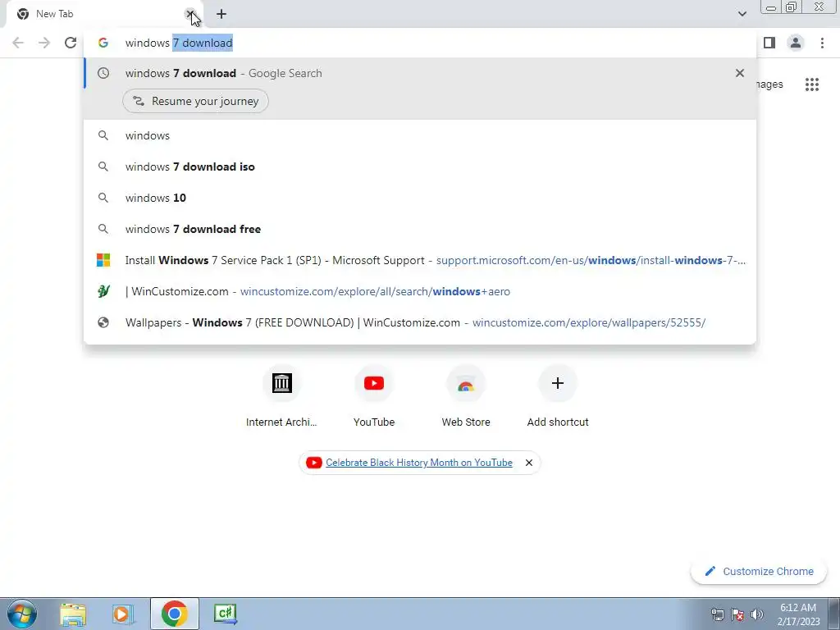Open the Windows Start menu orb
840x630 pixels.
21,614
